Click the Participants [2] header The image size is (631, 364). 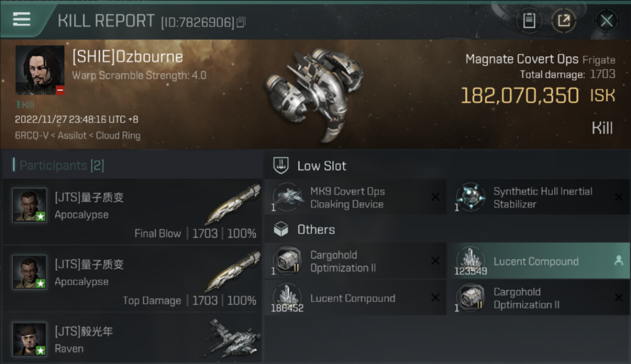click(x=62, y=165)
